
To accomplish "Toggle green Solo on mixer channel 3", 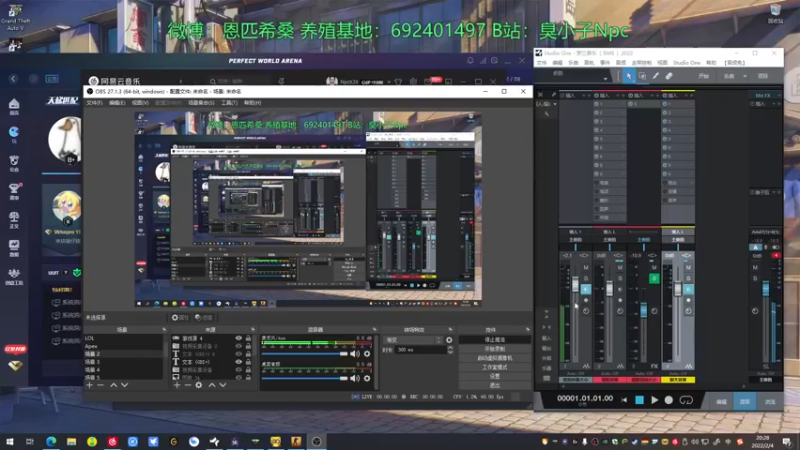I will click(x=654, y=279).
